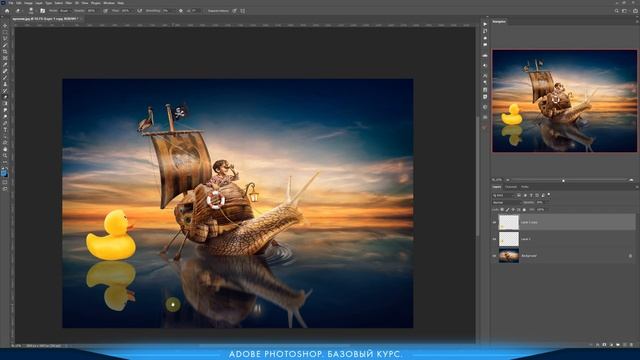Screen dimensions: 640x360
Task: Select the Brush tool in toolbar
Action: [5, 77]
